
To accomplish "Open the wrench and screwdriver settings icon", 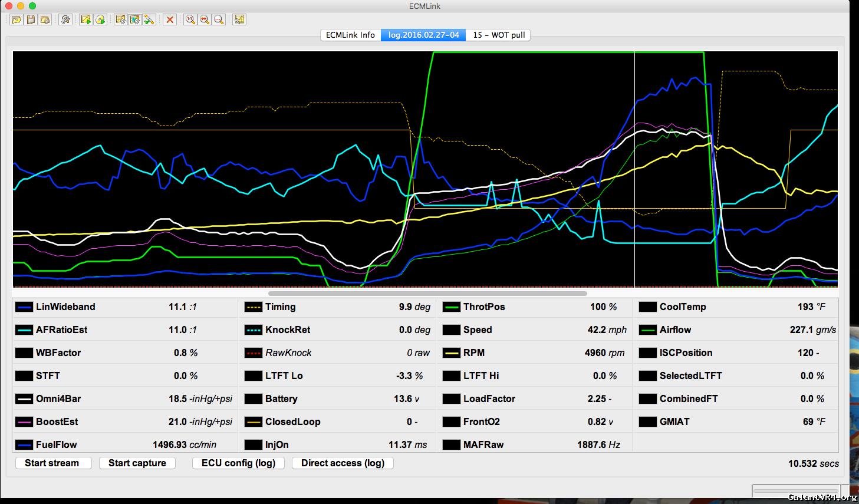I will pyautogui.click(x=65, y=19).
